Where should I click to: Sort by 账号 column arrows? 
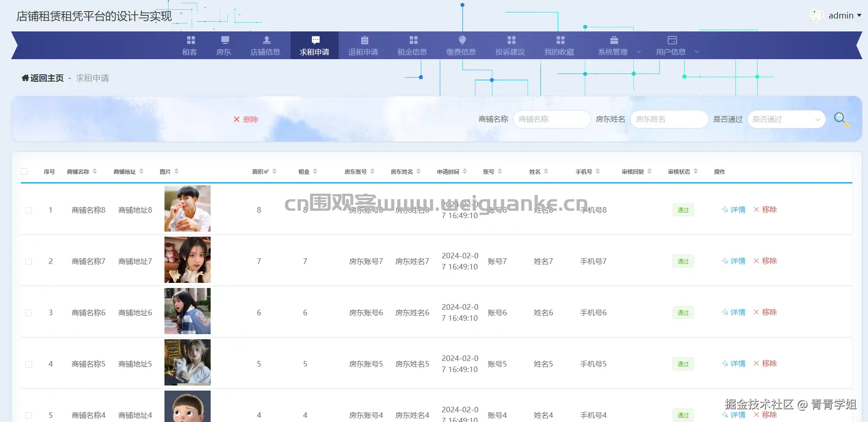point(500,171)
